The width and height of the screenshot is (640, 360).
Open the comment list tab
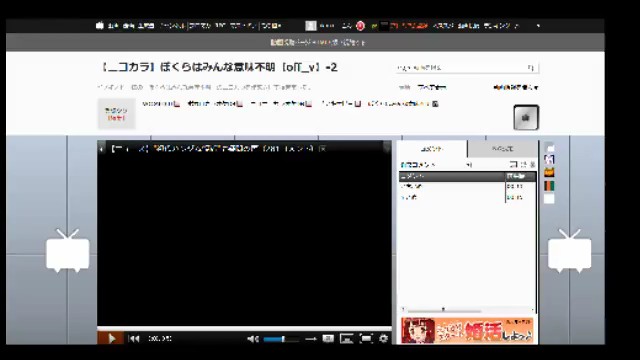[432, 149]
